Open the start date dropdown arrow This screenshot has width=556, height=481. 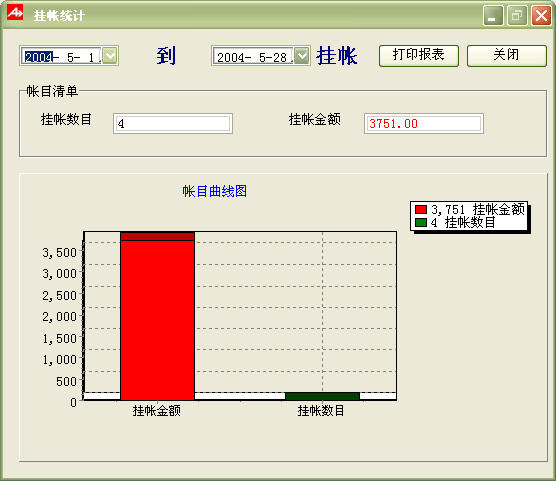point(110,56)
